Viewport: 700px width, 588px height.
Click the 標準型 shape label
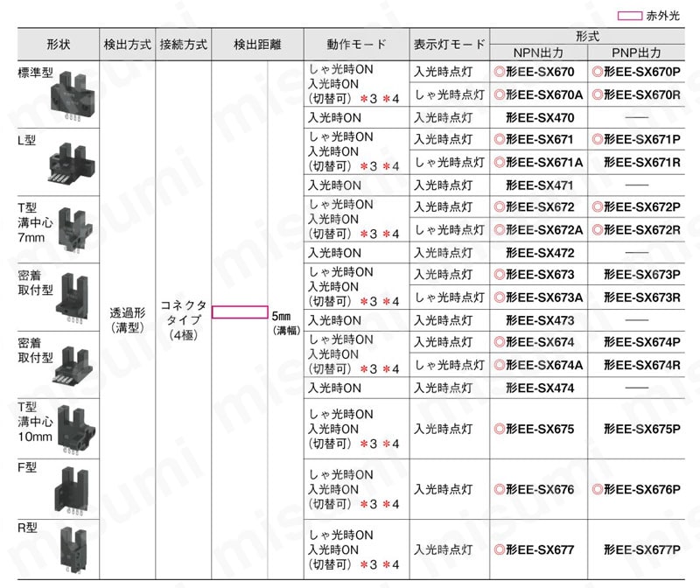pyautogui.click(x=36, y=73)
